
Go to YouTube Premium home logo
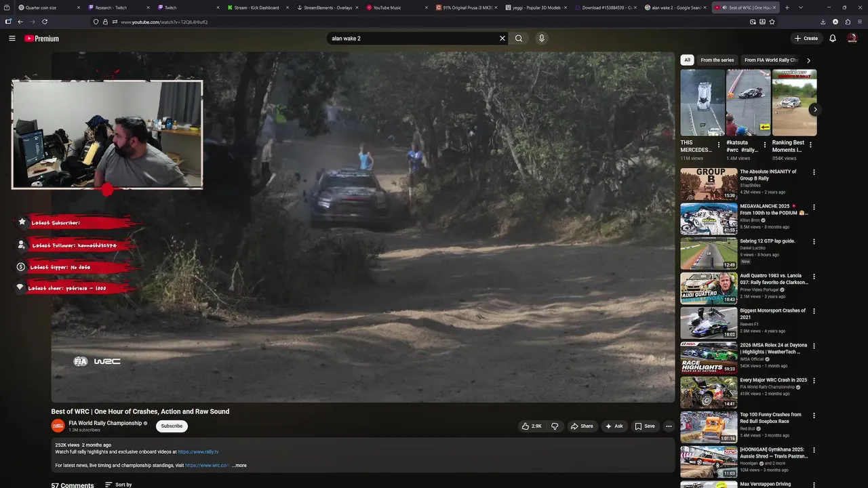pyautogui.click(x=42, y=39)
